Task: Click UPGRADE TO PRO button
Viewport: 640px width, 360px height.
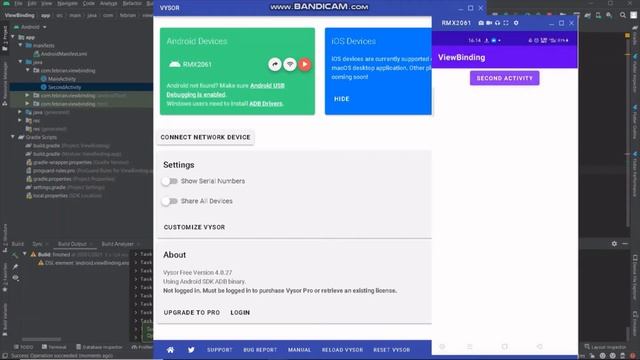Action: point(192,313)
